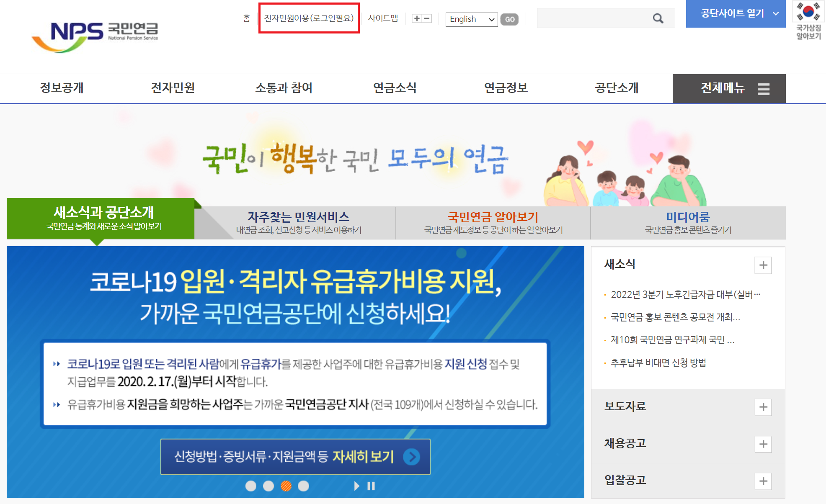Open the 사이트맵 link
The image size is (826, 504).
click(x=383, y=18)
